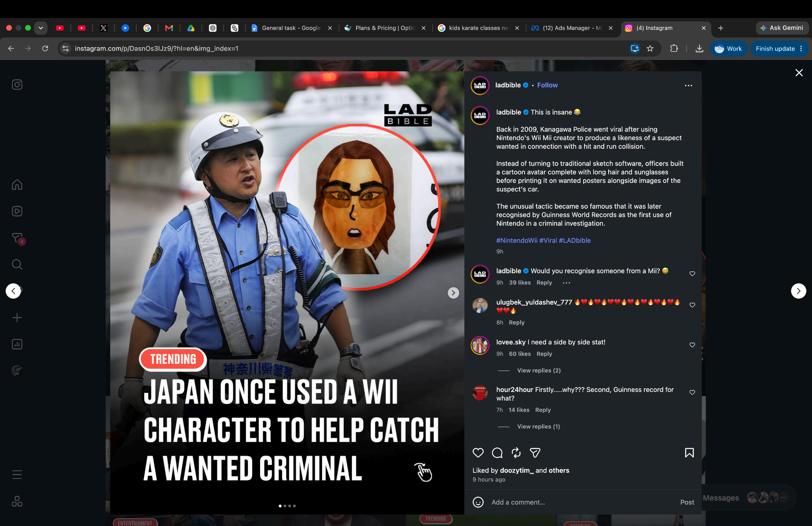Open options dots on ladbible's comment

click(x=567, y=283)
